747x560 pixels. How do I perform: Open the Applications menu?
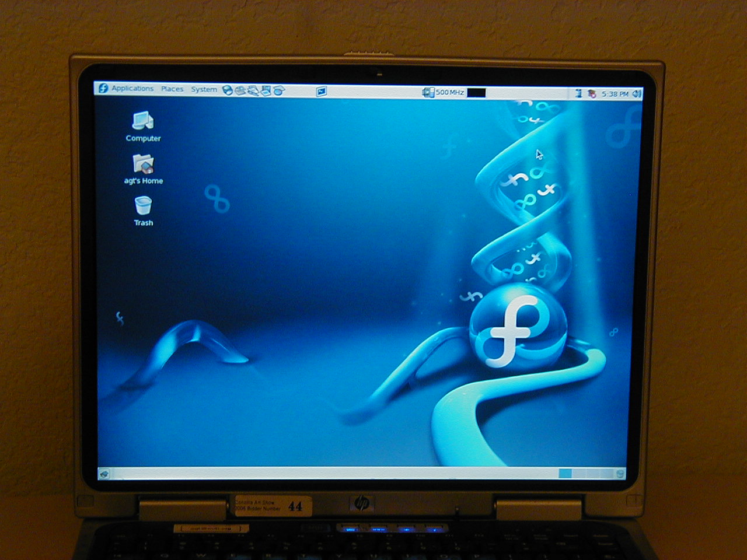(x=132, y=89)
